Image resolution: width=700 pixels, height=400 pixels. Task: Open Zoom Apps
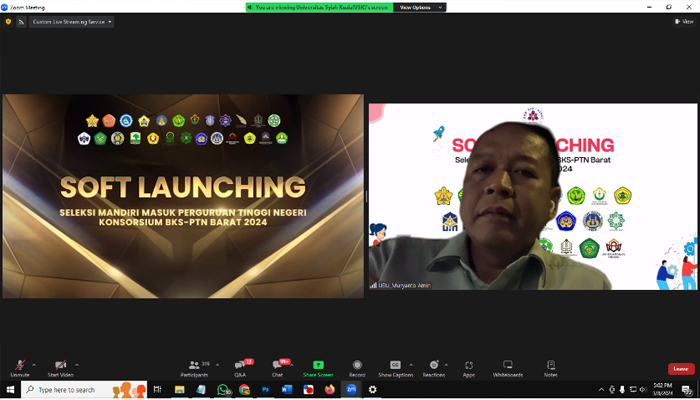click(x=469, y=368)
